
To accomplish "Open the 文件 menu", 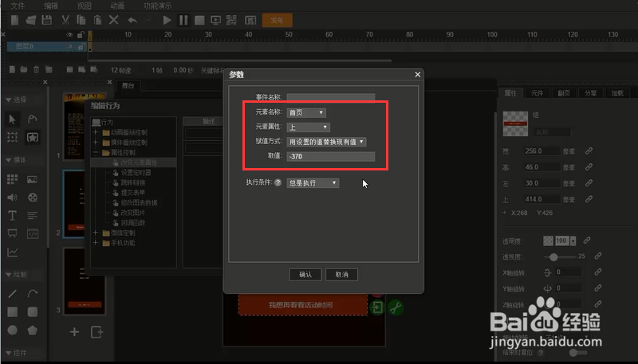I will pyautogui.click(x=18, y=6).
